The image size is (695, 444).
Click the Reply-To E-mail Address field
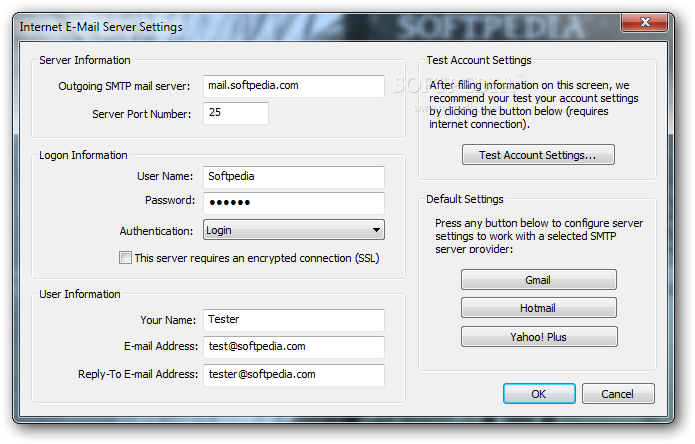pyautogui.click(x=293, y=375)
